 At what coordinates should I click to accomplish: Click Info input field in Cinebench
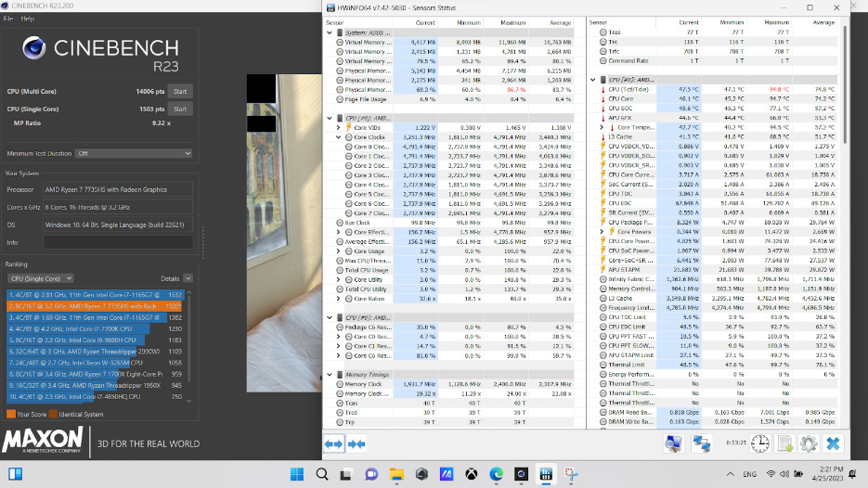(118, 242)
